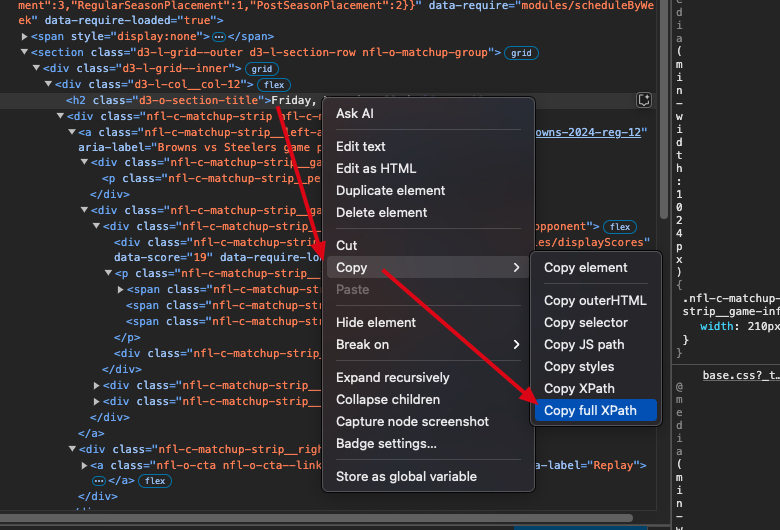This screenshot has width=780, height=530.
Task: Click Ask AI in the context menu
Action: coord(355,114)
